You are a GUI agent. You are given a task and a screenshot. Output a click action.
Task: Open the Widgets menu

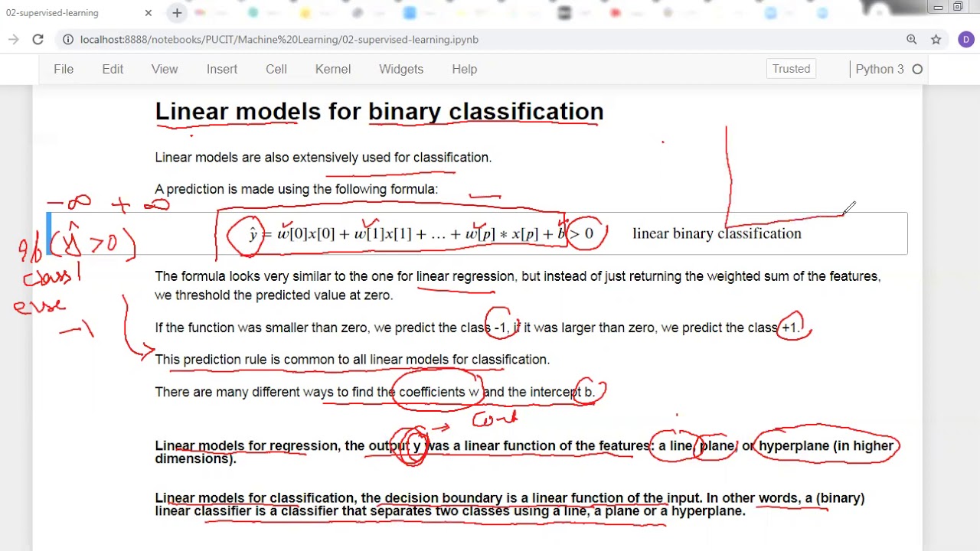pyautogui.click(x=401, y=69)
